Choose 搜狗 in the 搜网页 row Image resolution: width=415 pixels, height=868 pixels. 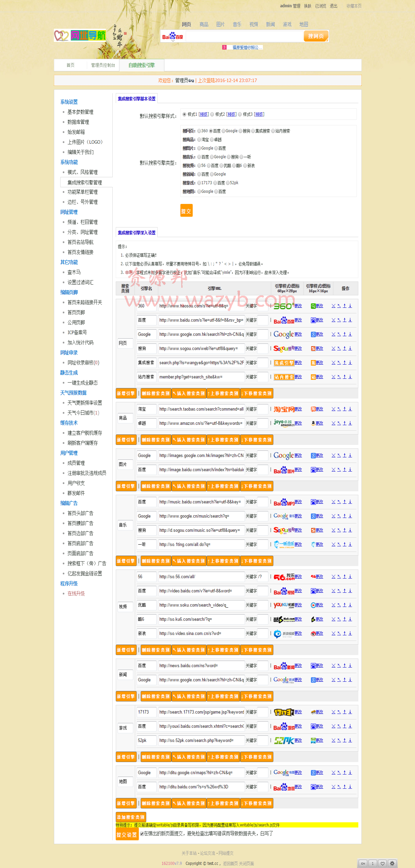(241, 131)
